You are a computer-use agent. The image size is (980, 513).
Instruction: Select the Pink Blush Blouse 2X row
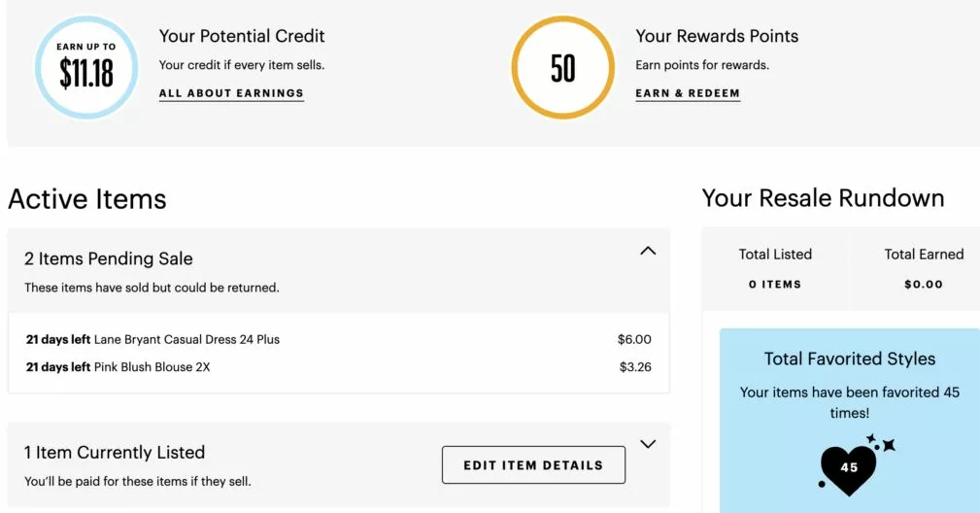pos(338,367)
